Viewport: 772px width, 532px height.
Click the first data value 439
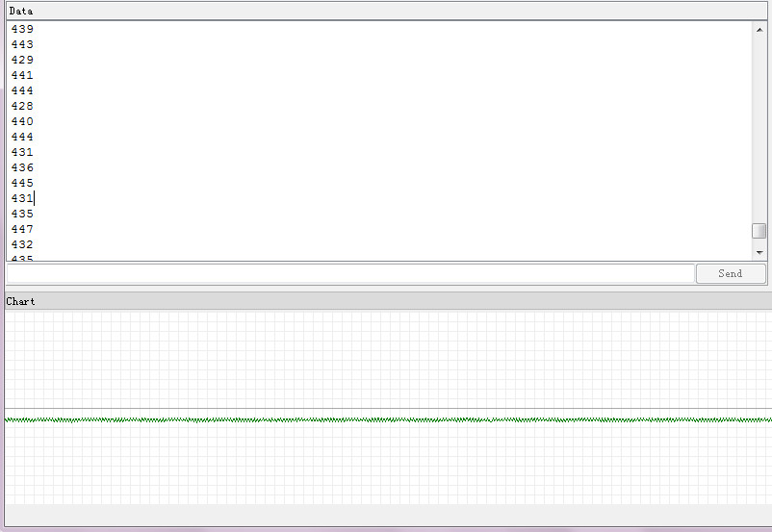tap(22, 29)
